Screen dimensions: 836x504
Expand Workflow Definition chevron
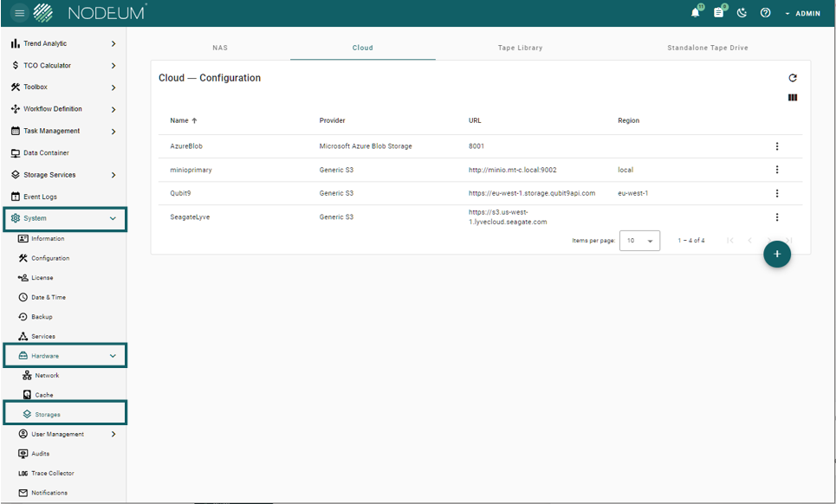(x=113, y=109)
